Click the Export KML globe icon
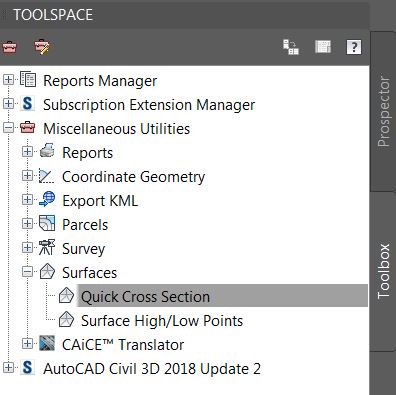This screenshot has height=395, width=396. point(47,199)
